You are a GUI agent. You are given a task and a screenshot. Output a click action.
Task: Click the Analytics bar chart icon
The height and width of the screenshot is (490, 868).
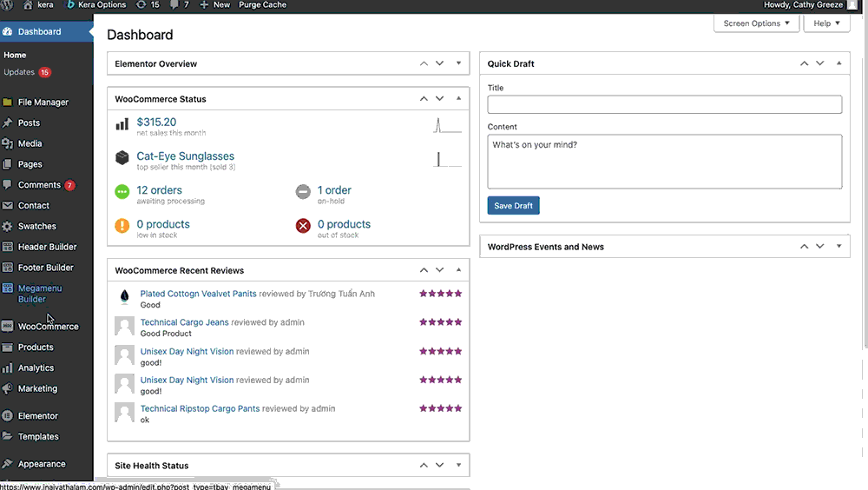point(7,368)
